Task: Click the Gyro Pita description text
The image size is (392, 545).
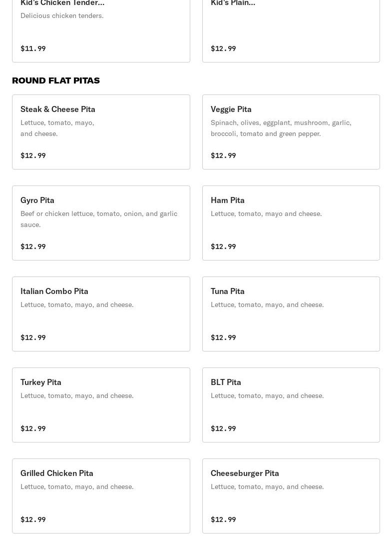Action: pos(99,219)
